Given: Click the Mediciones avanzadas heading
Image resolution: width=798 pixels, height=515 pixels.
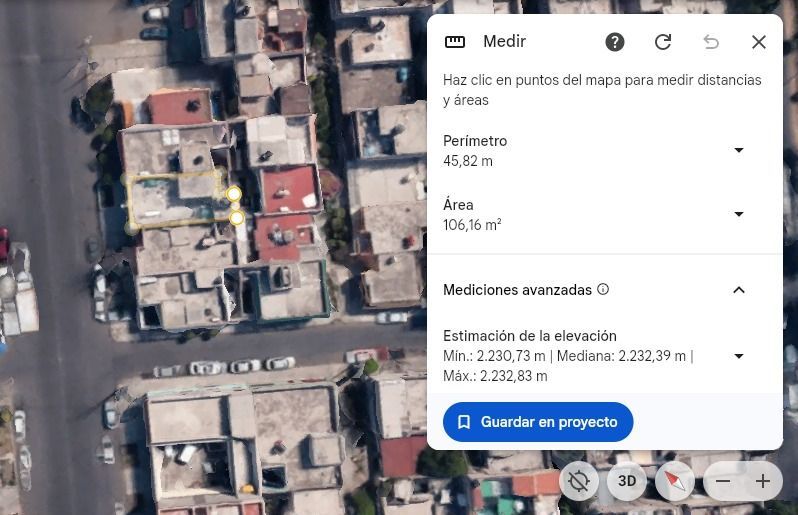Looking at the screenshot, I should coord(518,290).
